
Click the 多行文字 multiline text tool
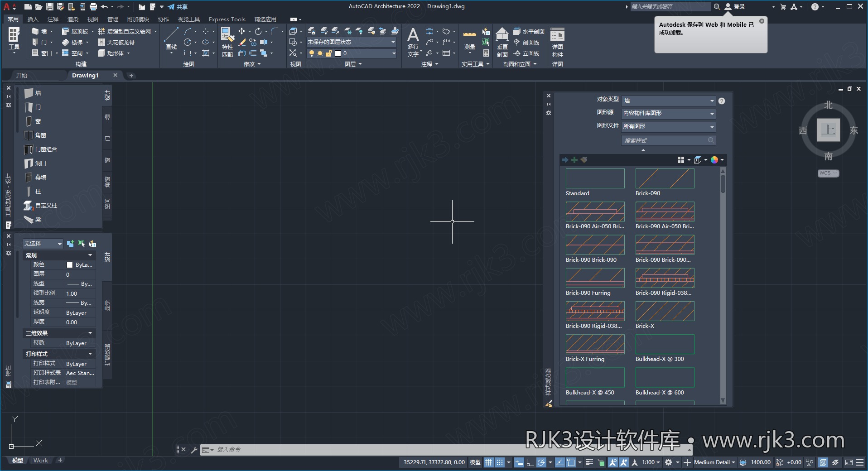click(413, 42)
